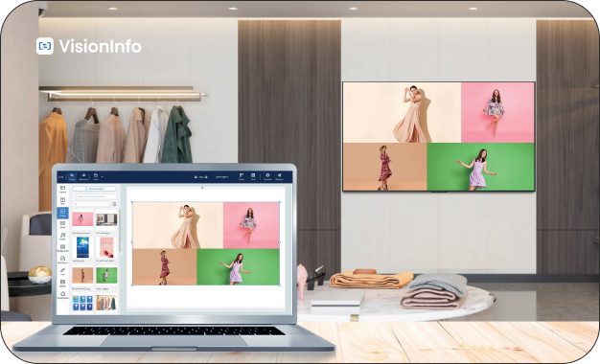600x364 pixels.
Task: Select the tan background woman thumbnail
Action: (82, 275)
